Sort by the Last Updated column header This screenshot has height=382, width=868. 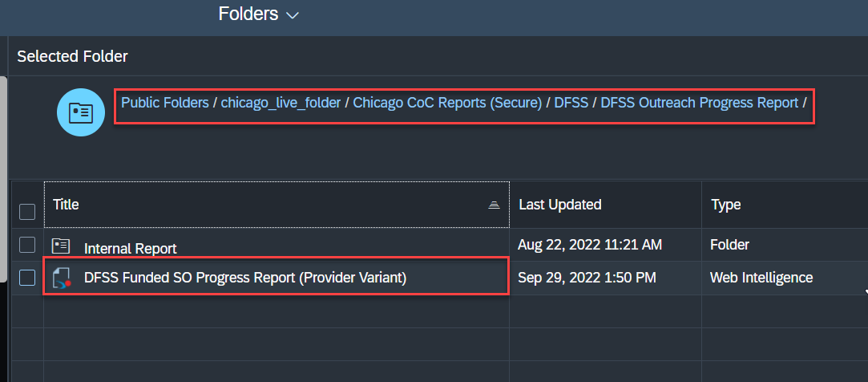tap(560, 205)
